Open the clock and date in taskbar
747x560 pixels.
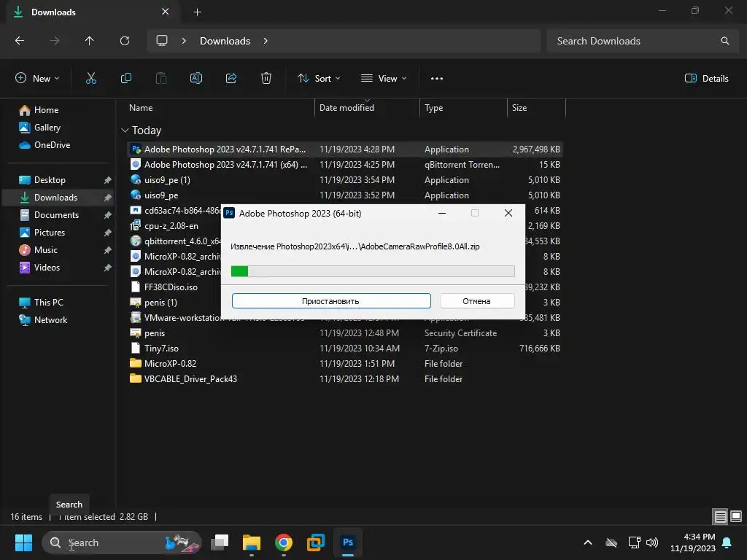(693, 542)
